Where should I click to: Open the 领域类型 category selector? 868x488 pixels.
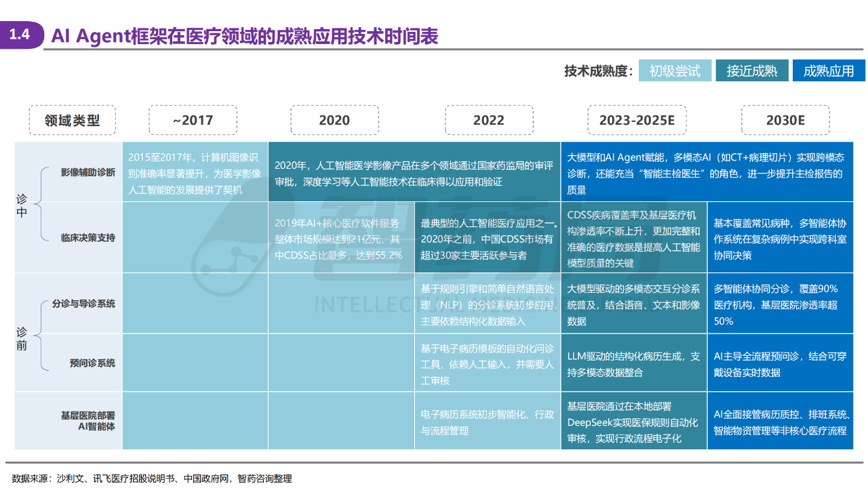72,120
